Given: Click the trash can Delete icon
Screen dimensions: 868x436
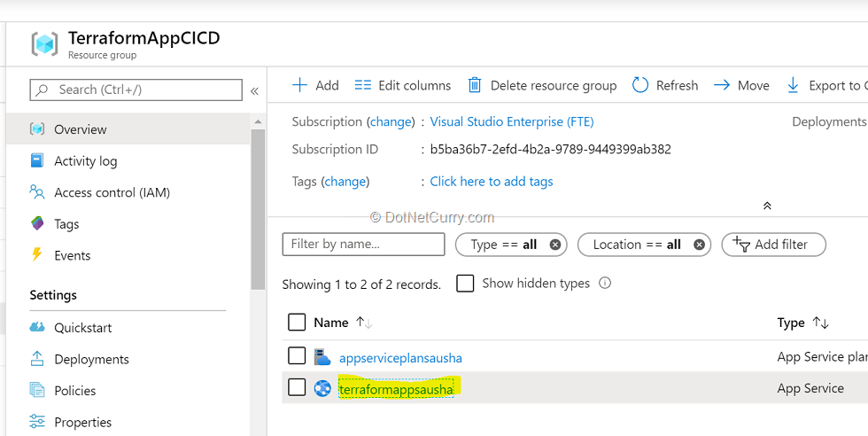Looking at the screenshot, I should pyautogui.click(x=475, y=85).
